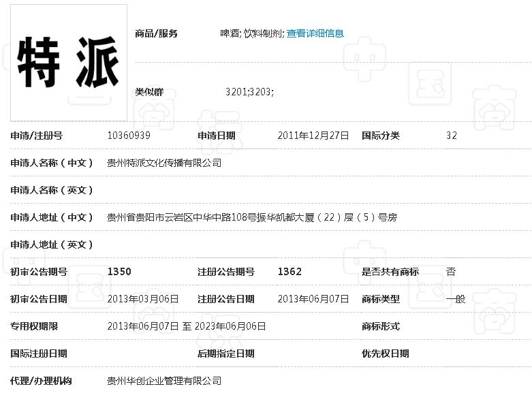Click the 类似群 label
The width and height of the screenshot is (532, 393).
(x=149, y=92)
